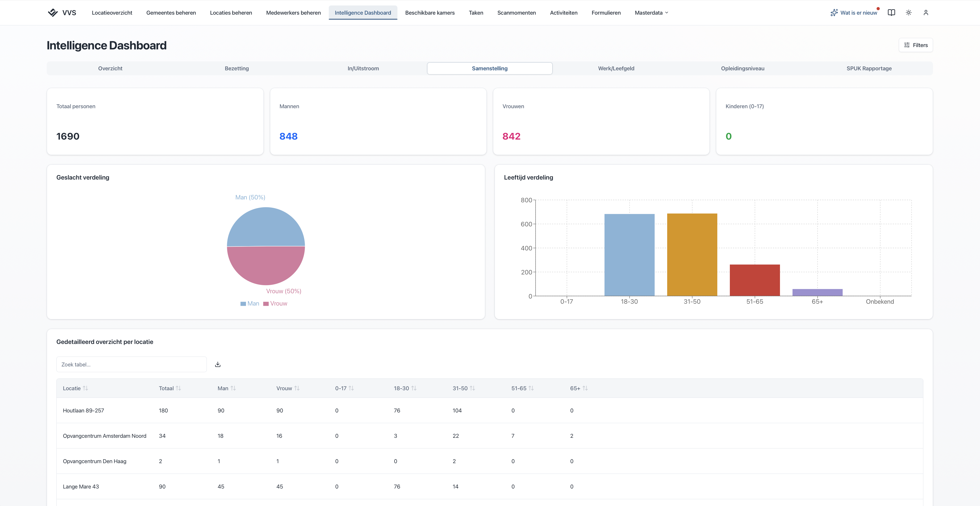The height and width of the screenshot is (506, 980).
Task: Download the table with export icon
Action: (218, 364)
